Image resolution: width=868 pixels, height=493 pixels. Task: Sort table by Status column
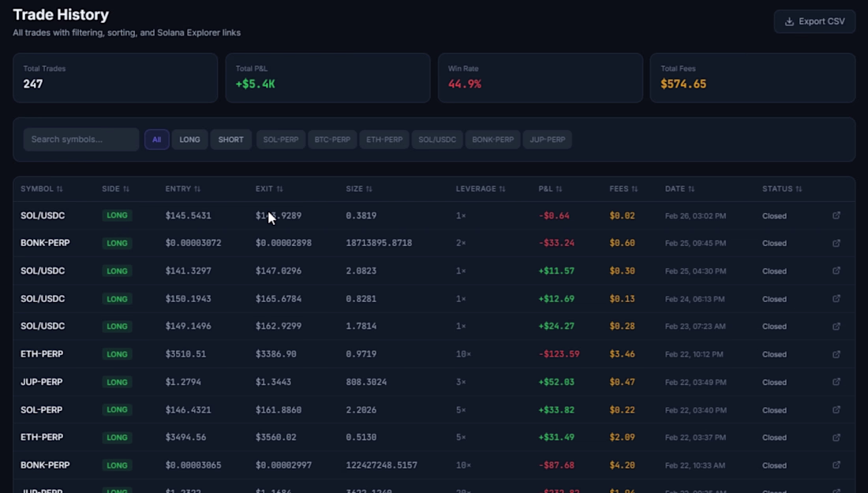click(782, 189)
